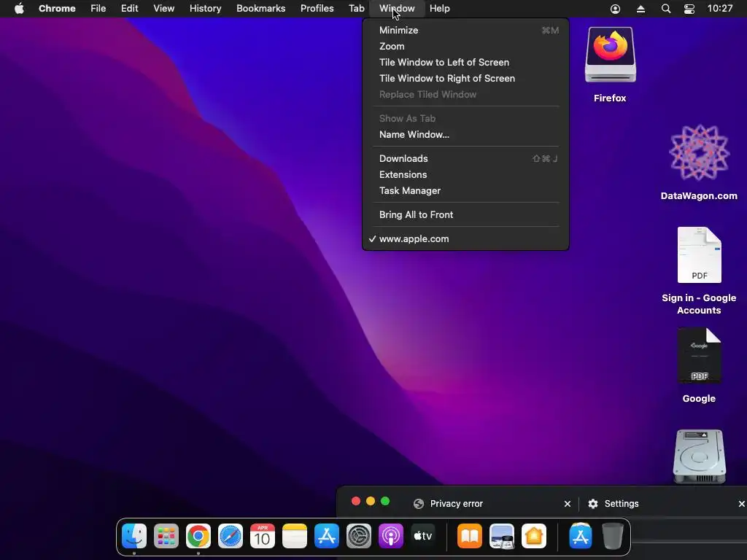Select Tile Window to Right of Screen

(465, 79)
